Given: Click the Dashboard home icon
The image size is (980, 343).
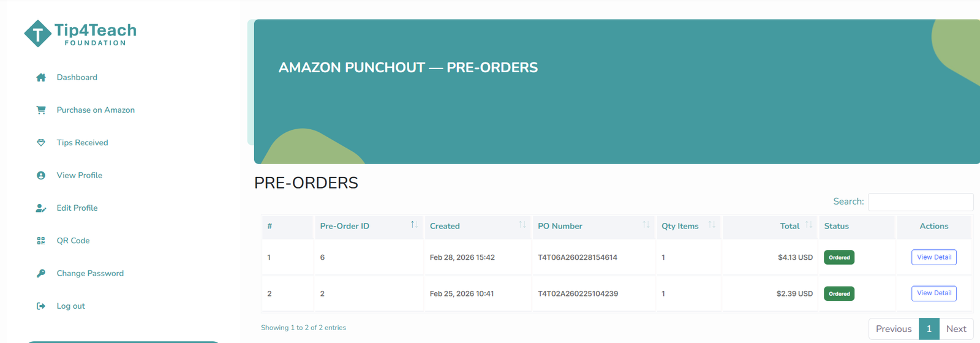Looking at the screenshot, I should point(41,78).
